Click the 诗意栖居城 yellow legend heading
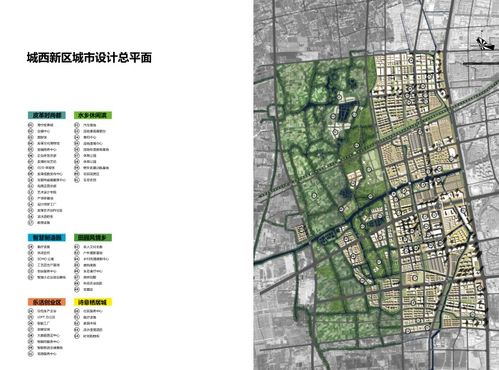The height and width of the screenshot is (370, 499). [x=93, y=302]
